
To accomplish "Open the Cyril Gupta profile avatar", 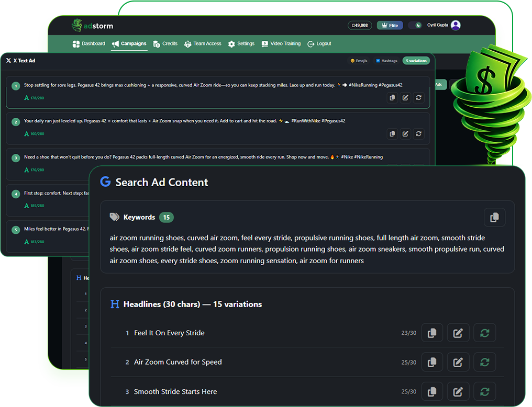I will [x=456, y=25].
